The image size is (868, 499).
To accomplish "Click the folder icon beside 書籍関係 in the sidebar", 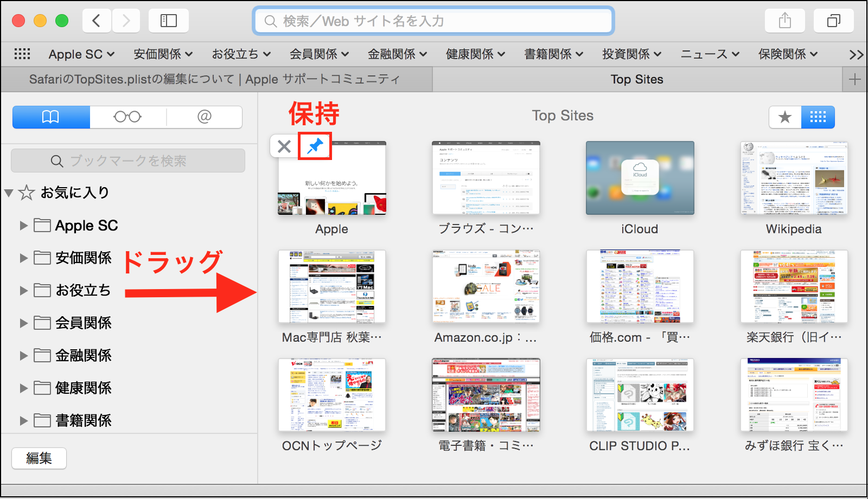I will pos(42,420).
